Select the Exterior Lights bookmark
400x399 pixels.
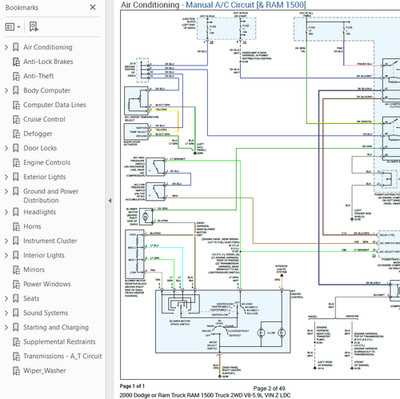(x=44, y=177)
